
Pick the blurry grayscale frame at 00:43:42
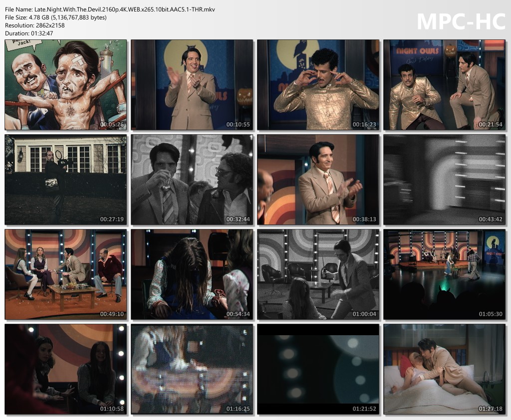tap(445, 180)
